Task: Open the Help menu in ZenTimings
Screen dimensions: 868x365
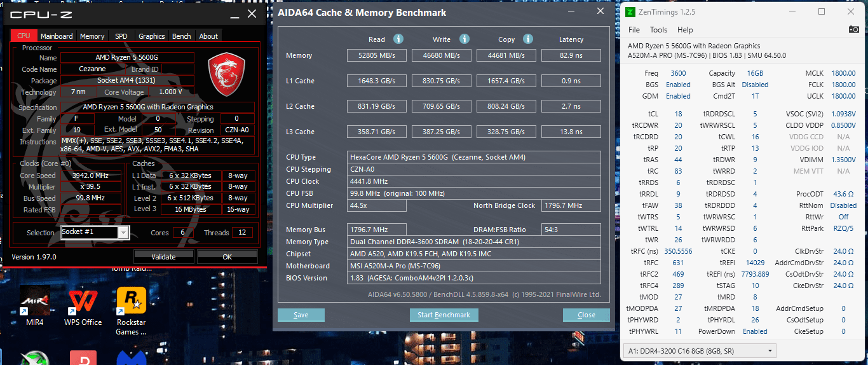Action: 685,30
